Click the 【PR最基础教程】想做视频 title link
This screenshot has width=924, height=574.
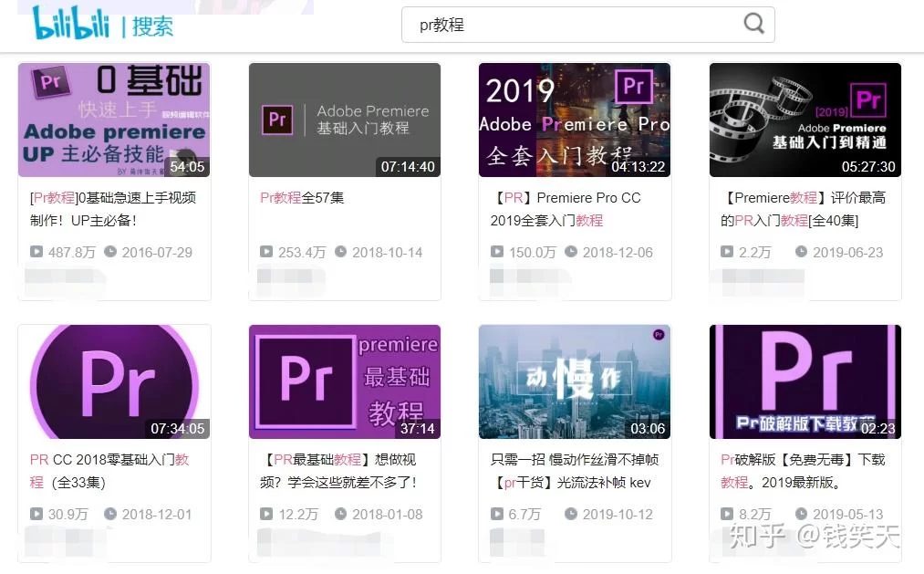pyautogui.click(x=339, y=470)
